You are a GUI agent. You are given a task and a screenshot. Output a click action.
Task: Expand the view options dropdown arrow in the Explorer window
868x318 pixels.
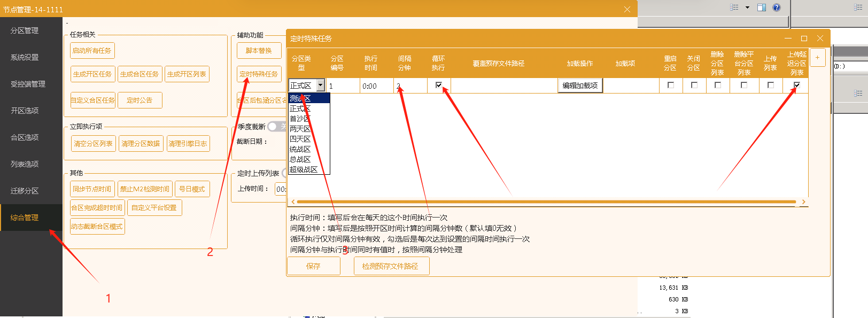tap(747, 7)
